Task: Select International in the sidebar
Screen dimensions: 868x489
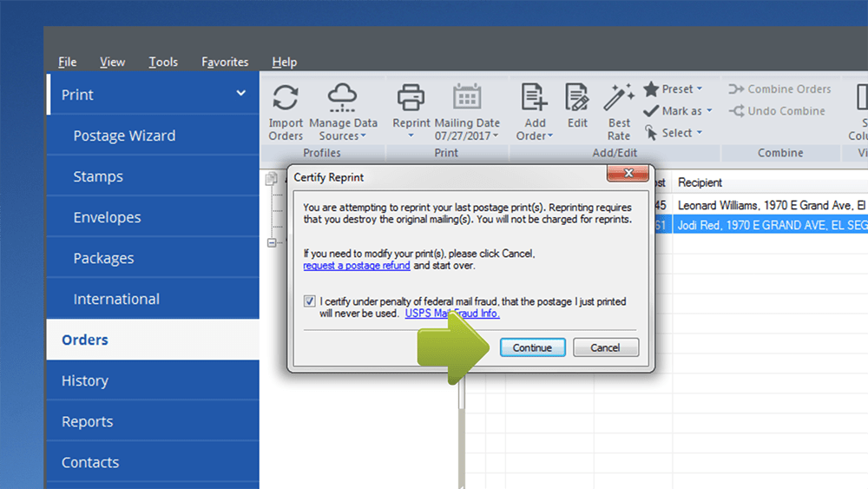Action: [153, 299]
